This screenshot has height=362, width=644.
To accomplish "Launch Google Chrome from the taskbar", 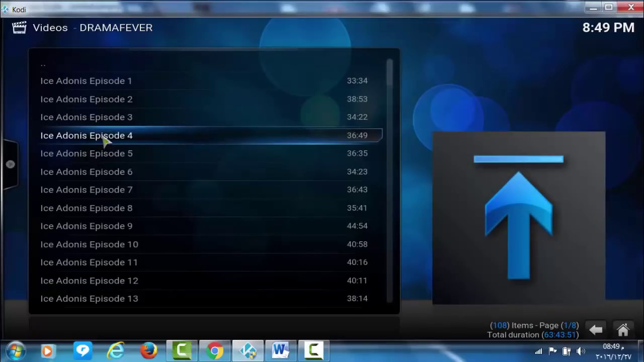I will [x=215, y=350].
